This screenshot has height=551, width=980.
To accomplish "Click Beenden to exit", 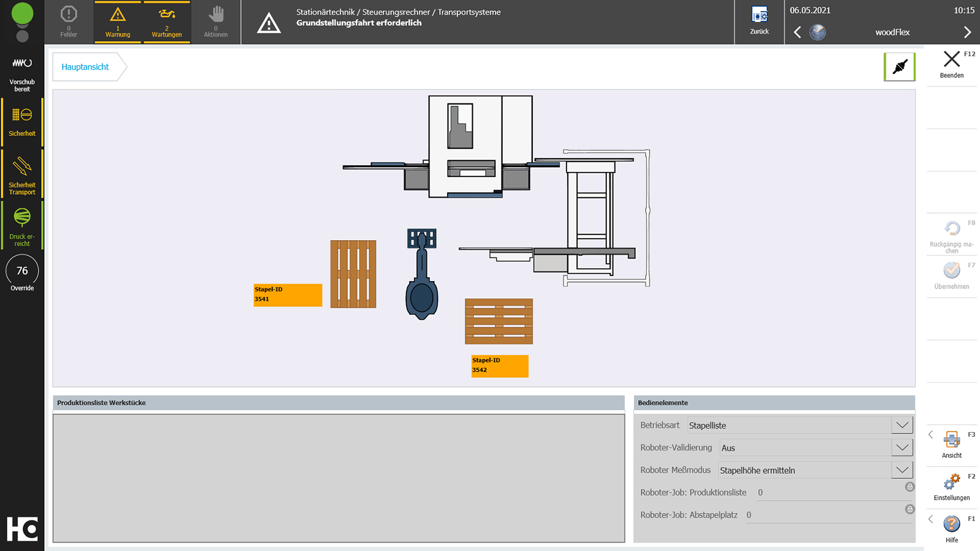I will coord(951,64).
